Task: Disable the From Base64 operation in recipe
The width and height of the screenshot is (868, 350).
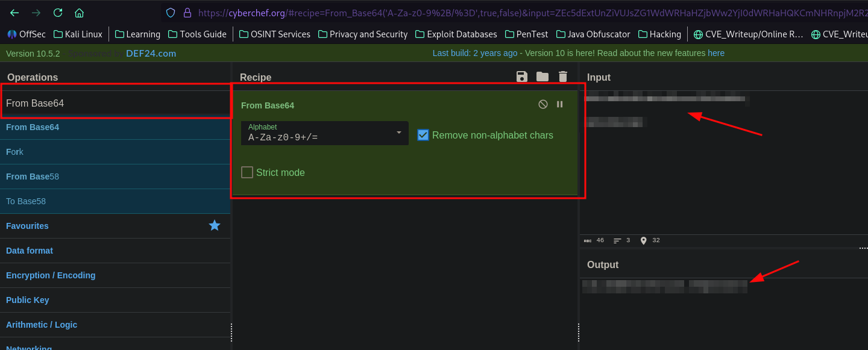Action: [x=543, y=104]
